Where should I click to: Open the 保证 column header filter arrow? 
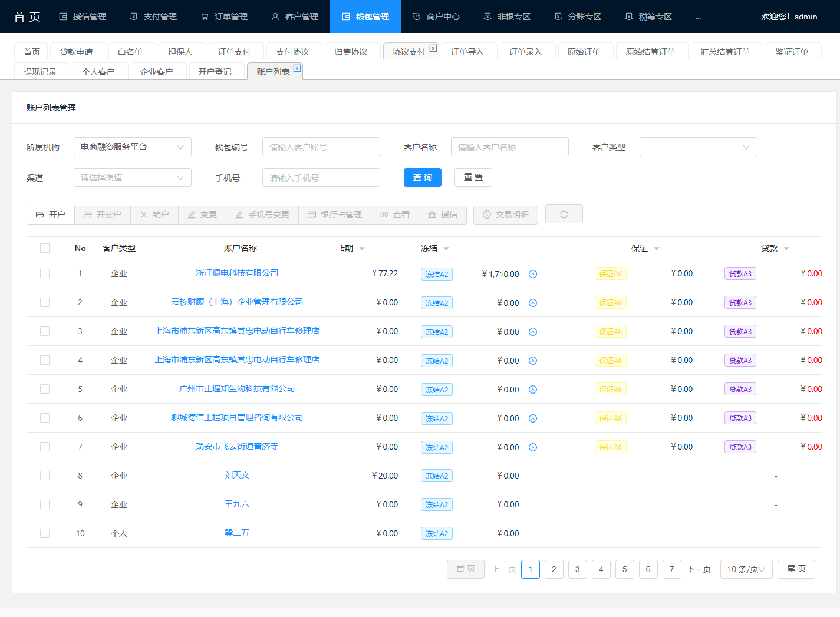(x=657, y=249)
